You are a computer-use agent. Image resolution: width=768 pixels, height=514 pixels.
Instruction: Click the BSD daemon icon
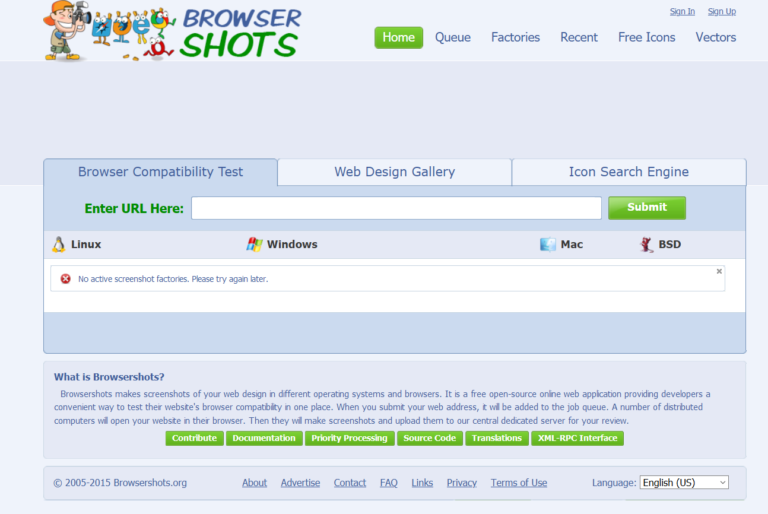tap(647, 245)
